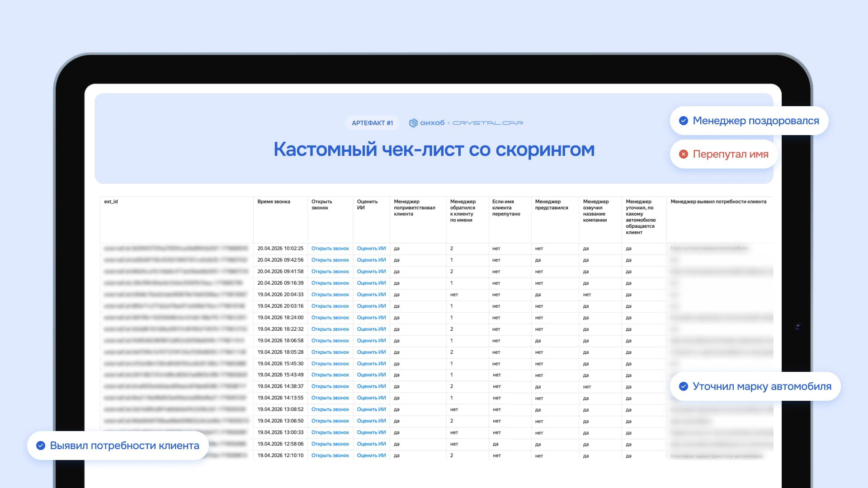Screen dimensions: 868x488
Task: Click 'Открыть звонок' in the 19.04.2026 18:24:00 row
Action: [330, 318]
